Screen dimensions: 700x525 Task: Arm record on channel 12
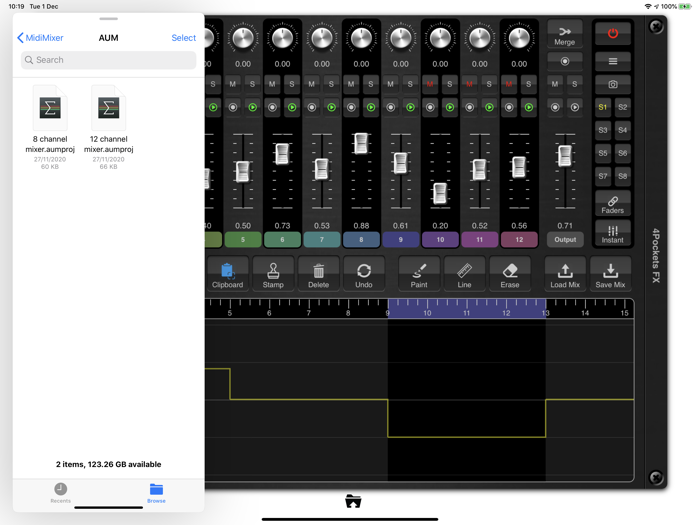pyautogui.click(x=509, y=107)
